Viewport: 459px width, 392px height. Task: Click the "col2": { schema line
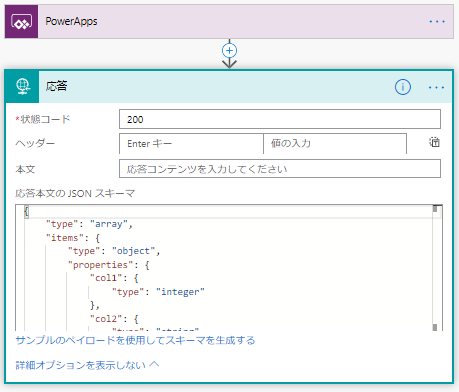(114, 319)
